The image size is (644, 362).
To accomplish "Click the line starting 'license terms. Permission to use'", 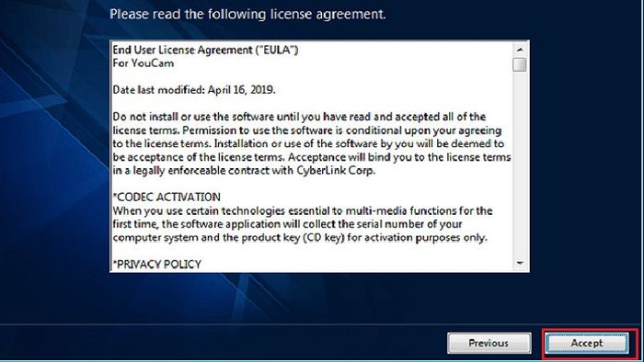I will pos(307,130).
